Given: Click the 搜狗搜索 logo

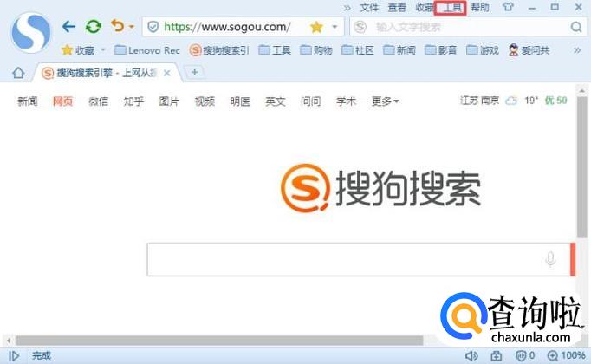Looking at the screenshot, I should 380,188.
